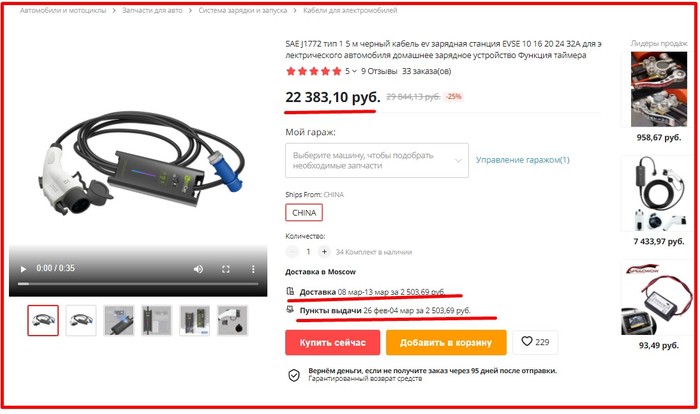Image resolution: width=700 pixels, height=414 pixels.
Task: Open the Управление гаражом link
Action: [522, 160]
